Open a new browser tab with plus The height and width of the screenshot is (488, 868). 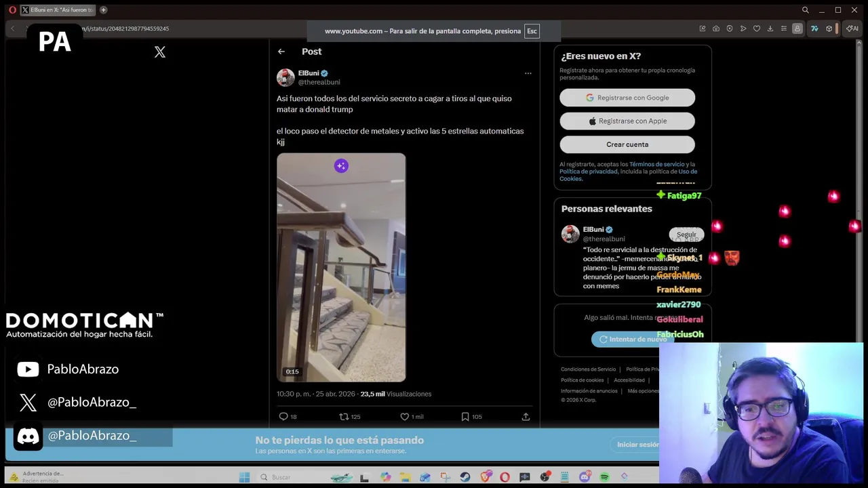(x=104, y=10)
